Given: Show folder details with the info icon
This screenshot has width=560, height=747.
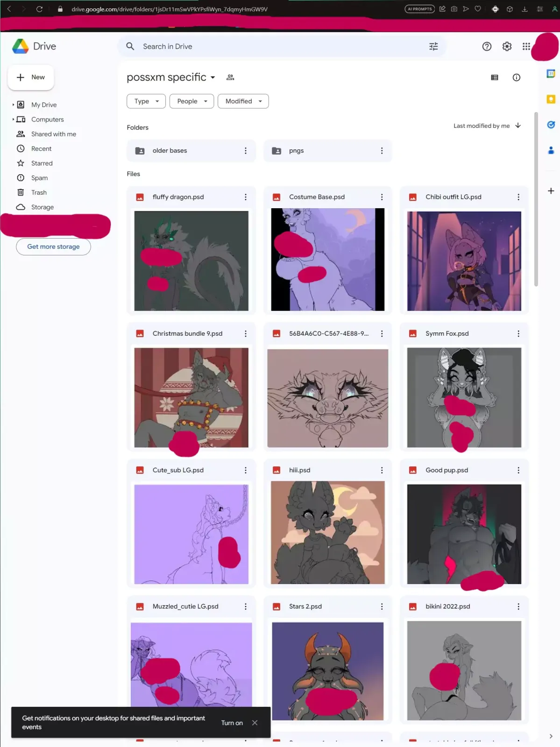Looking at the screenshot, I should pyautogui.click(x=516, y=78).
